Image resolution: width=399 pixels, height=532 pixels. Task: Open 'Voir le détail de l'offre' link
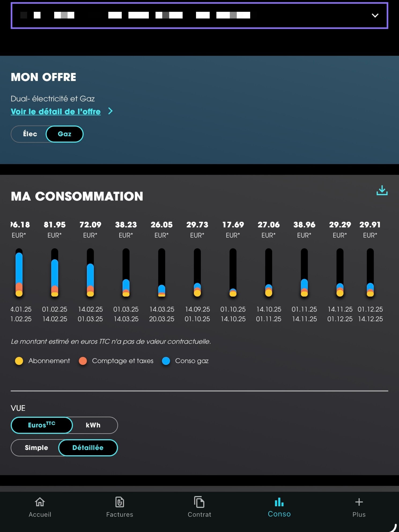55,111
